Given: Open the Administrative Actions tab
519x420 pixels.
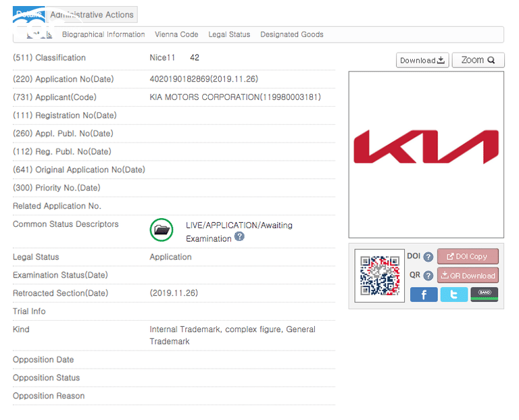Looking at the screenshot, I should click(x=92, y=15).
